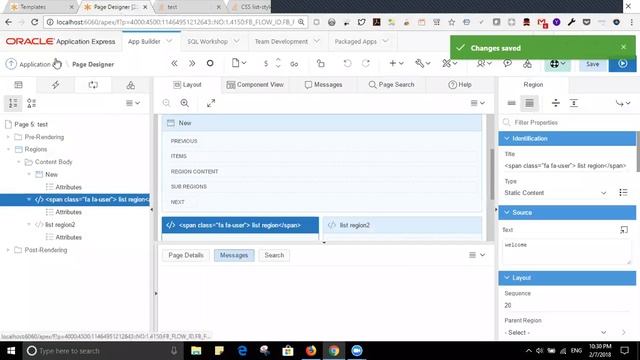Open the App Builder menu
This screenshot has width=640, height=360.
coord(150,41)
